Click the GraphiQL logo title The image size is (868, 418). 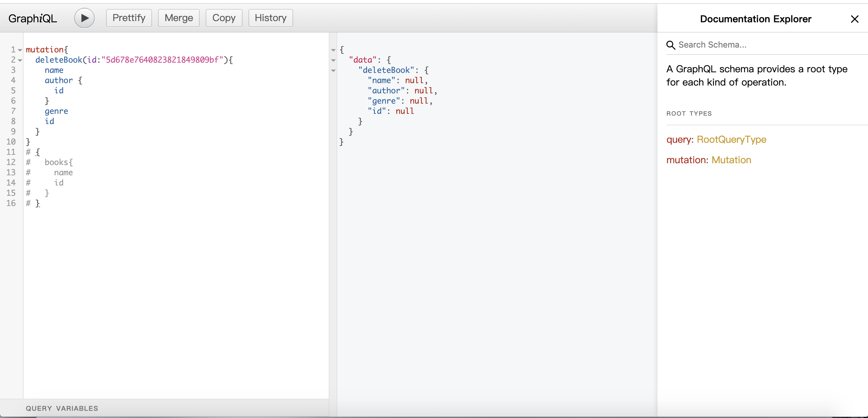(33, 18)
